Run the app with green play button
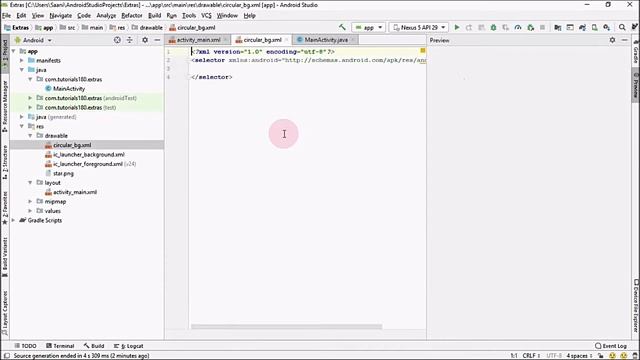640x360 pixels. pyautogui.click(x=457, y=27)
